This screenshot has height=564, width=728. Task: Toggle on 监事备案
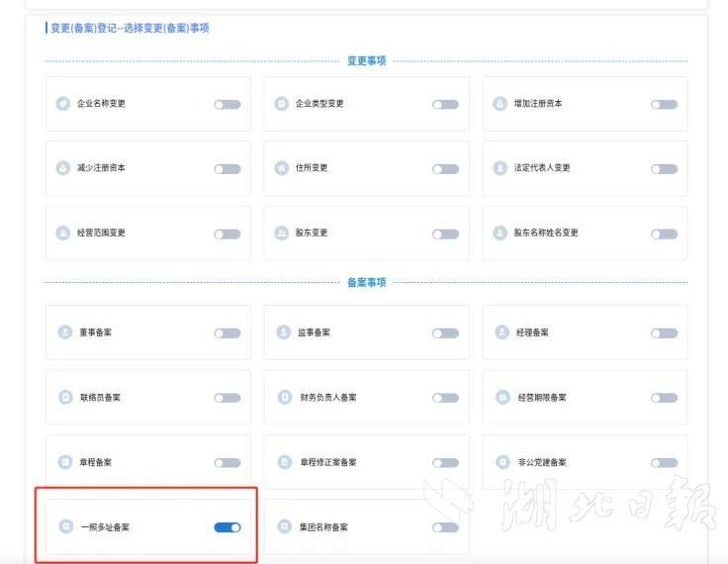coord(445,333)
